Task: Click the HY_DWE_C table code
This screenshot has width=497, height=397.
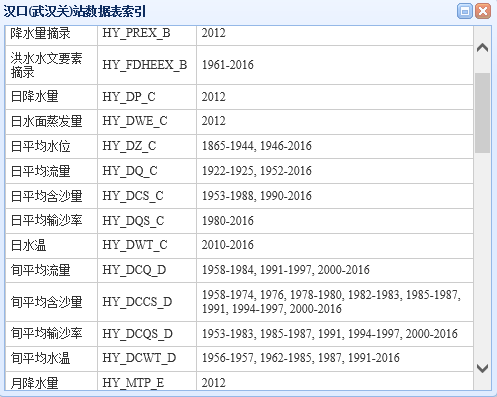Action: pyautogui.click(x=135, y=121)
